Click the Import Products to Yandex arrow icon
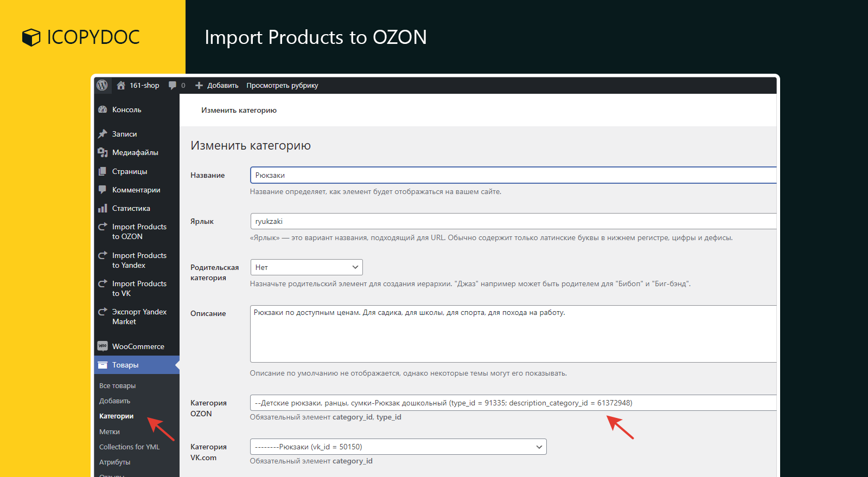868x477 pixels. [103, 255]
